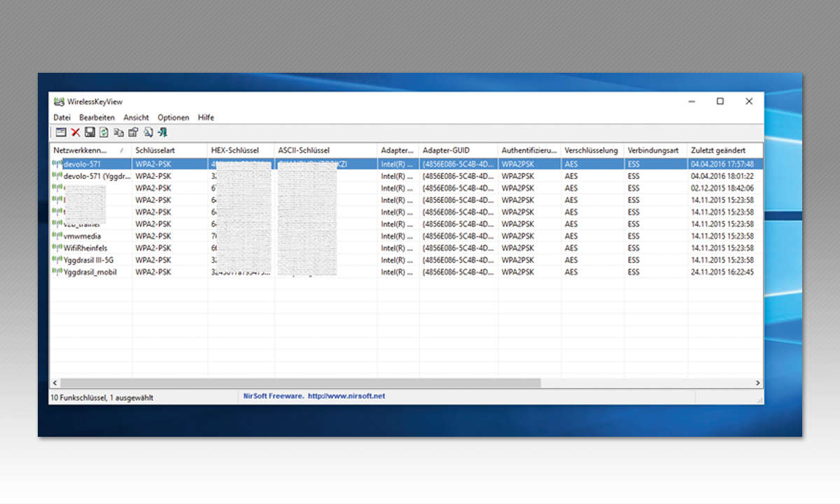Screen dimensions: 840x504
Task: Sort by Verbindungsart column header
Action: coord(656,150)
